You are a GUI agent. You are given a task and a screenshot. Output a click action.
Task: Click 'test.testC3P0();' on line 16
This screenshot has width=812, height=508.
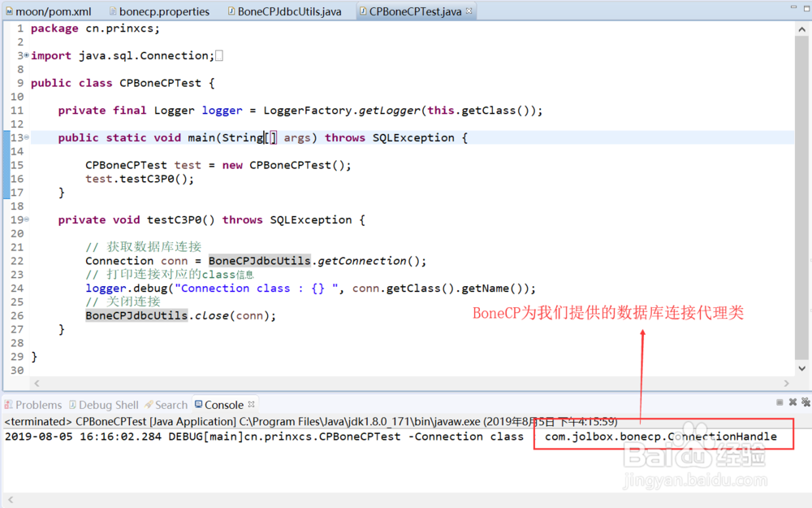click(x=140, y=179)
